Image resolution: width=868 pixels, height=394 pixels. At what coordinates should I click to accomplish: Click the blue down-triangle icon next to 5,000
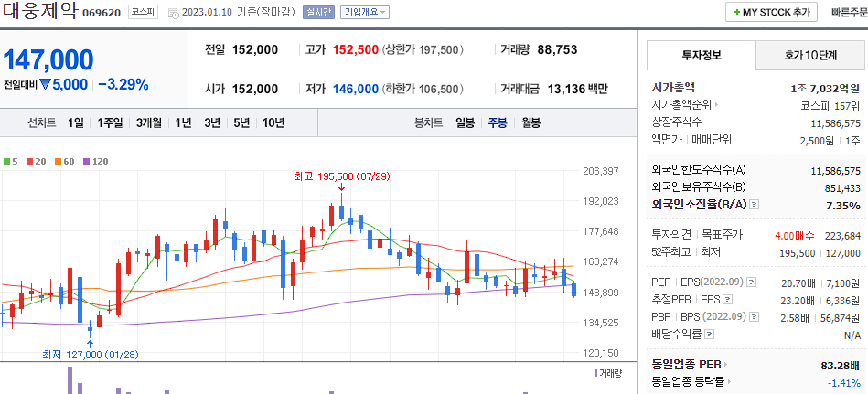[x=45, y=84]
